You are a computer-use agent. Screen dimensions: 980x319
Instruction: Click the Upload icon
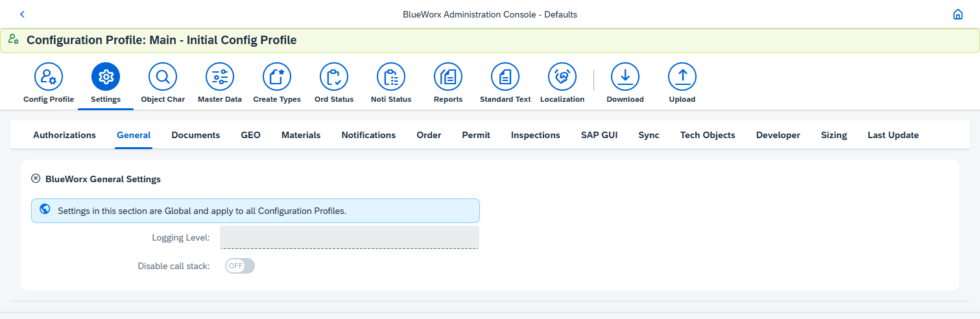[x=682, y=77]
